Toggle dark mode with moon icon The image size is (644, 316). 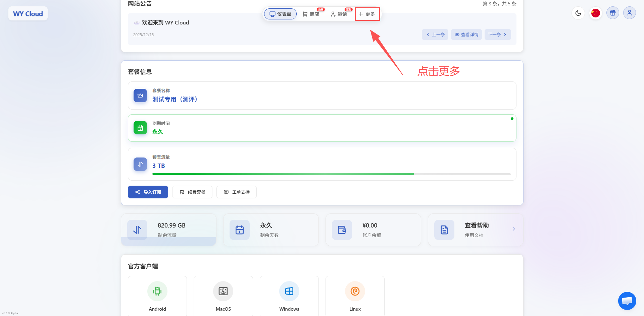(x=578, y=13)
